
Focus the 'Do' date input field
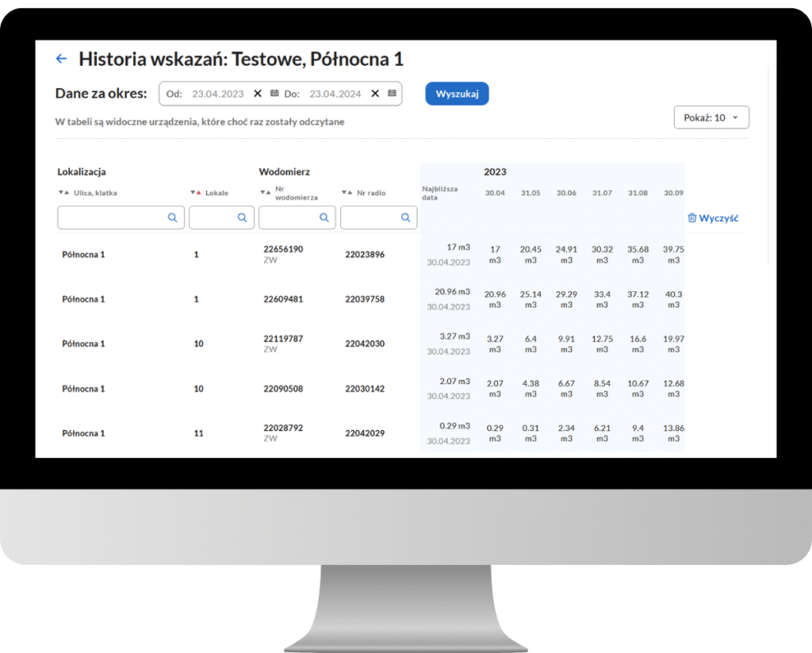click(335, 94)
